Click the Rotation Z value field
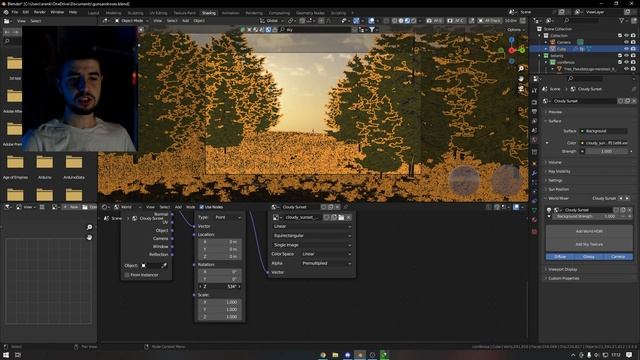This screenshot has width=640, height=360. coord(220,287)
